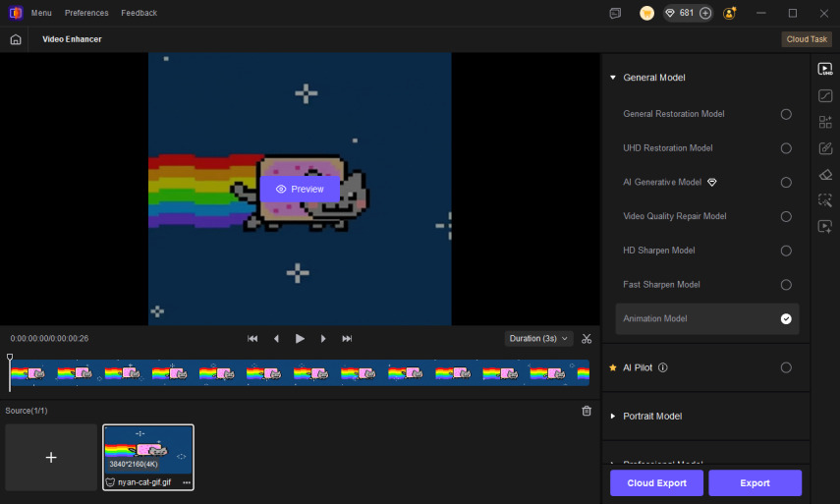
Task: Click the app logo icon
Action: (x=16, y=13)
